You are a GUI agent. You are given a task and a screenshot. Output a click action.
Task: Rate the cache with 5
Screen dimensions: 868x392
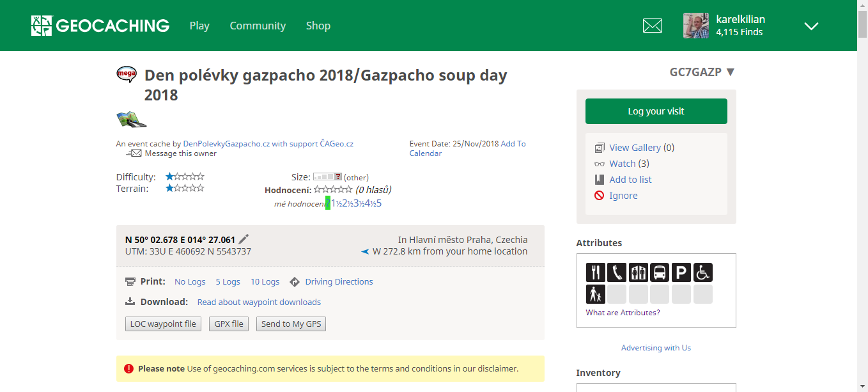tap(379, 203)
